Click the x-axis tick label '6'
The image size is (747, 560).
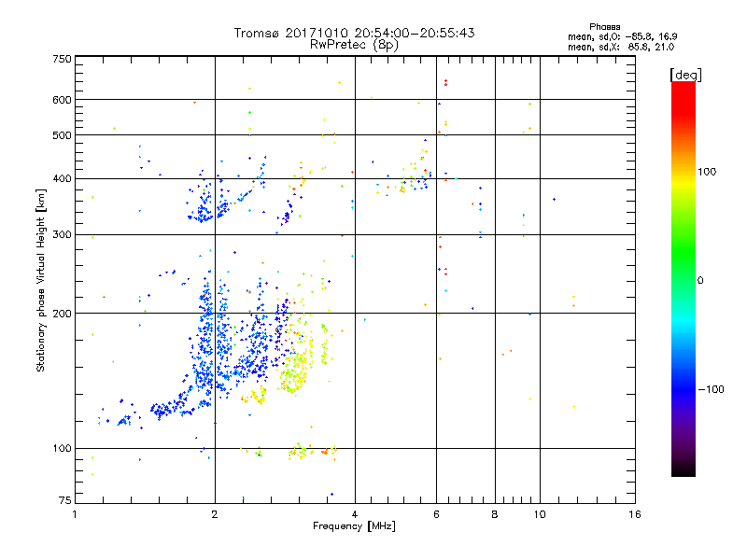click(437, 514)
